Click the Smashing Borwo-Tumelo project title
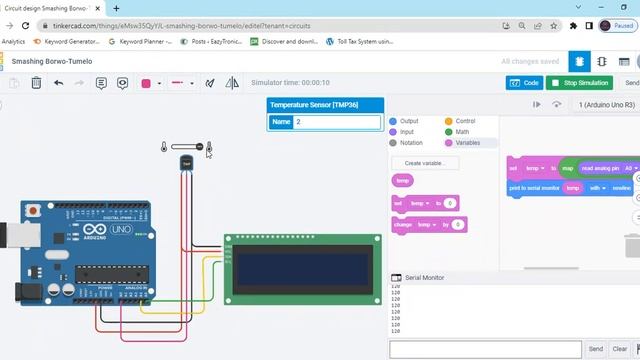This screenshot has width=640, height=360. click(x=52, y=61)
